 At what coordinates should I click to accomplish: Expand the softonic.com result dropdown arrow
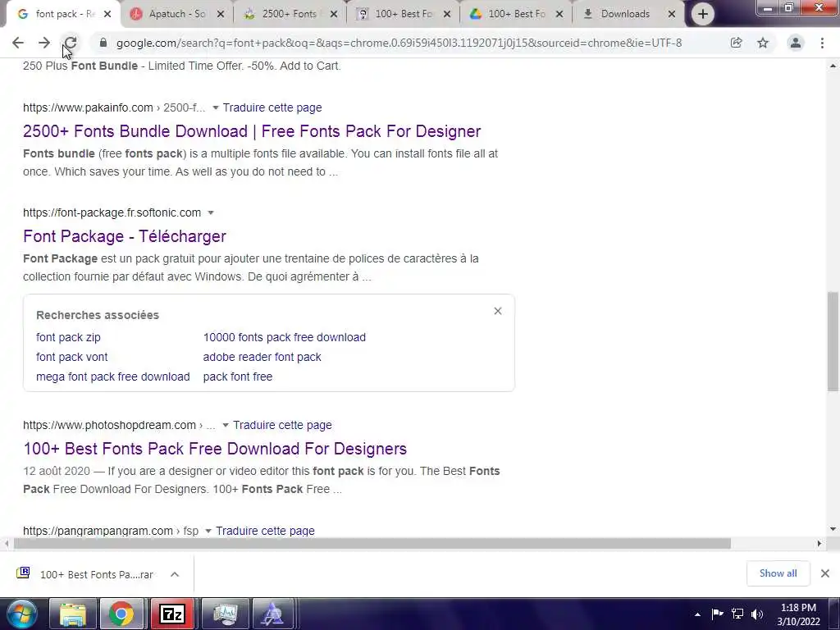click(211, 212)
